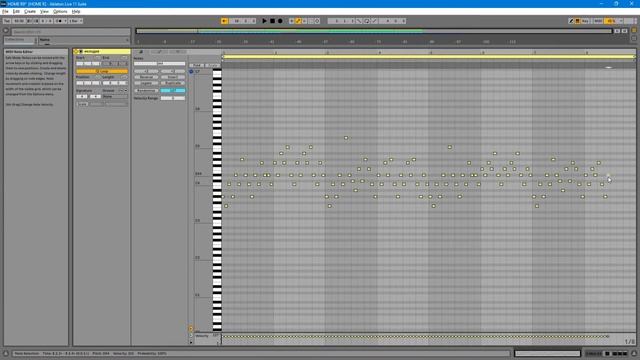640x360 pixels.
Task: Open the File menu
Action: (5, 11)
